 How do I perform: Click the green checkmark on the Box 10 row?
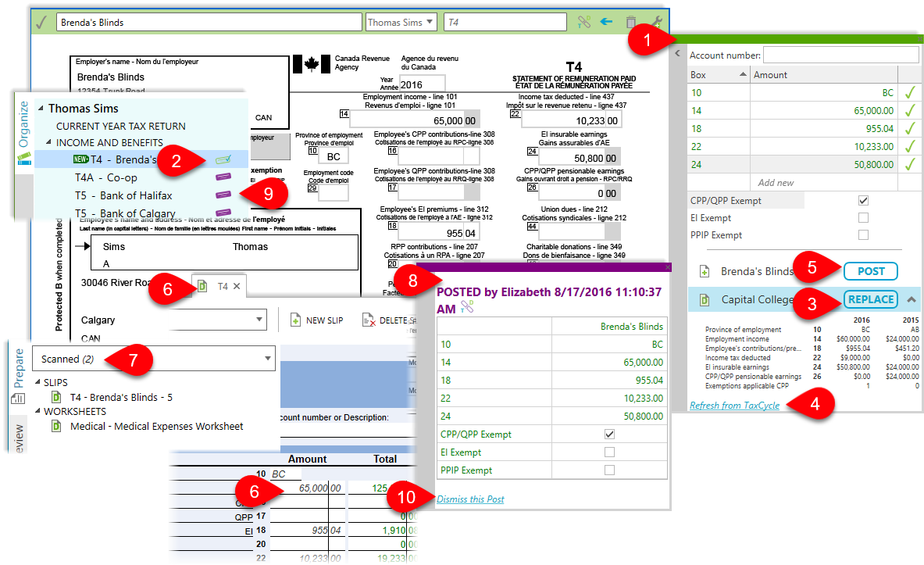[x=910, y=92]
